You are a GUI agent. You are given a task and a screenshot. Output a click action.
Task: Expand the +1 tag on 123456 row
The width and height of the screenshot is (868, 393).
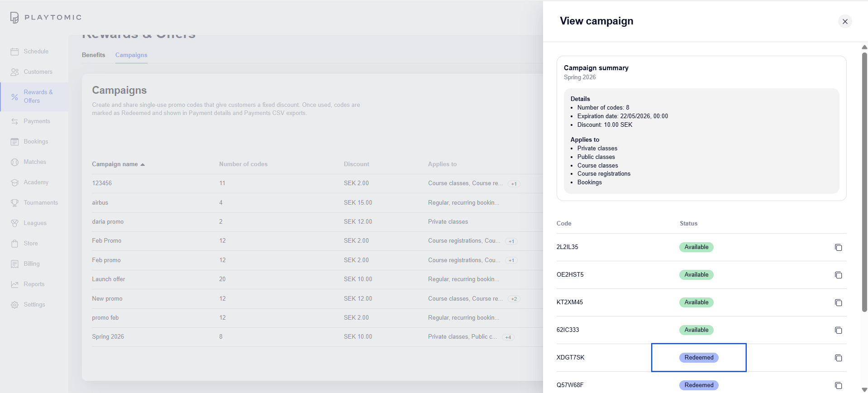[x=514, y=184]
